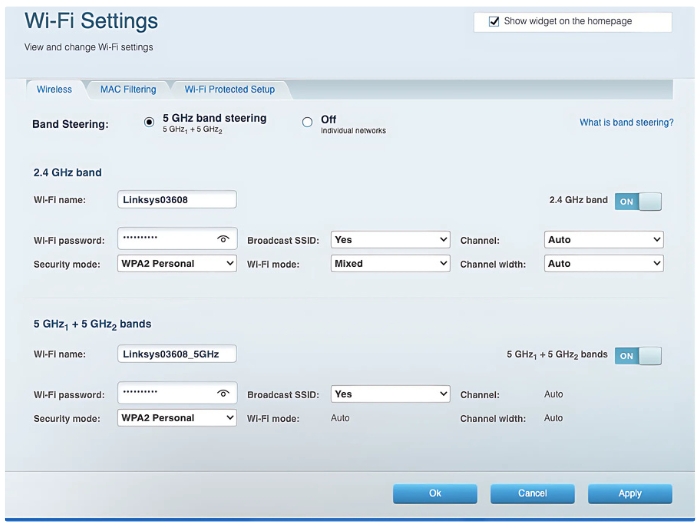Click the 5 GHz1 + 5 GHz2 bands heading
The height and width of the screenshot is (528, 700).
92,324
